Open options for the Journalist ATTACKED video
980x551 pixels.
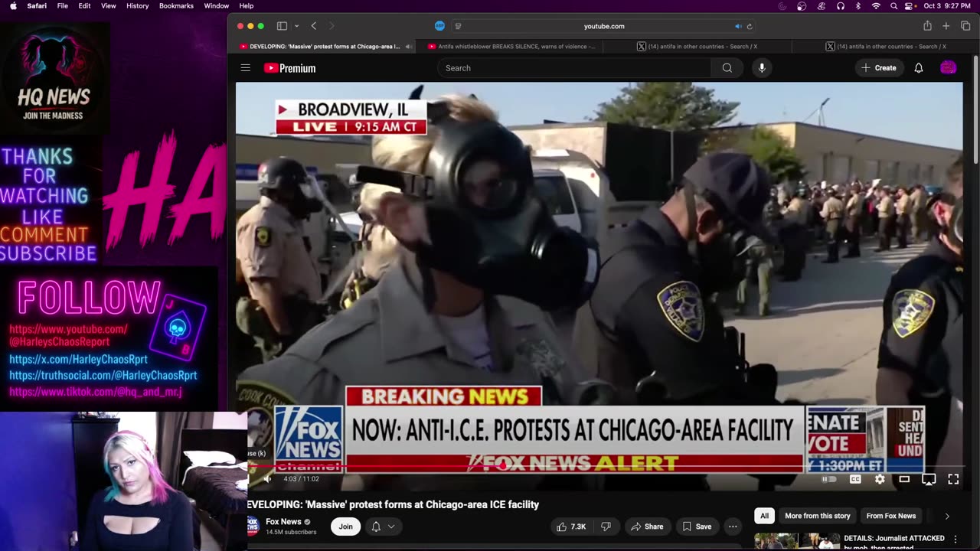click(x=955, y=539)
